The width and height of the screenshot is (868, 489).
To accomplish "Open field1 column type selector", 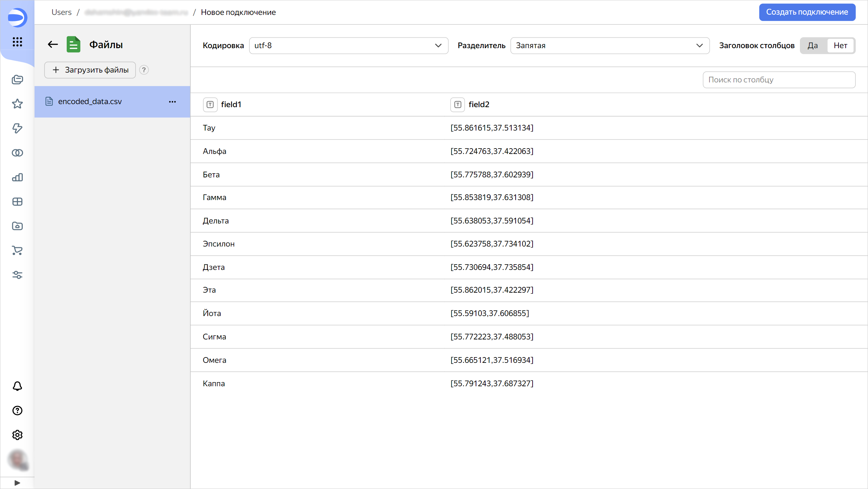I will (210, 104).
